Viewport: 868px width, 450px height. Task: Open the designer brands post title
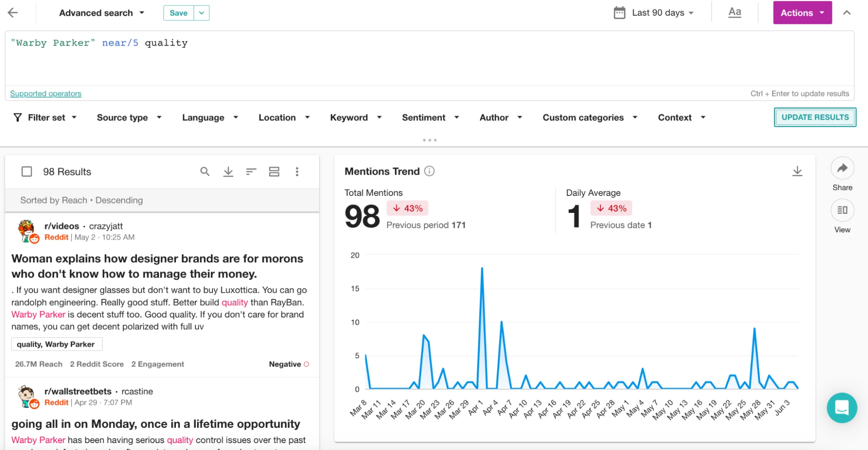pos(157,266)
